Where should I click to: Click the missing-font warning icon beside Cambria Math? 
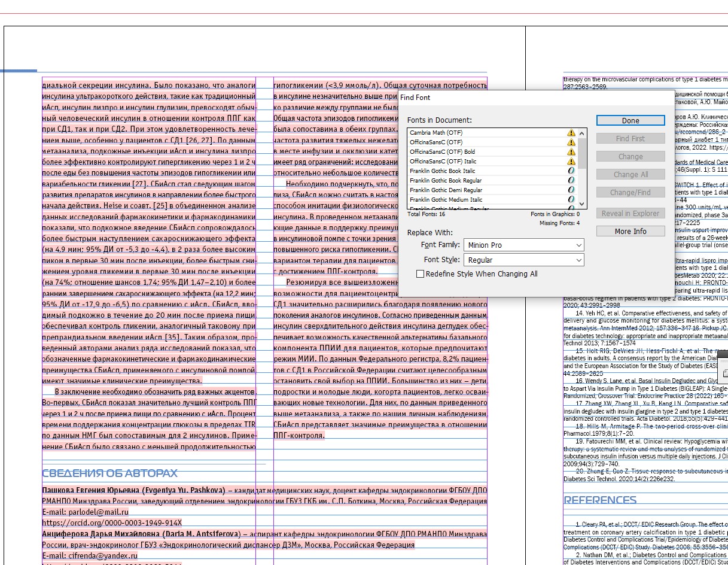click(571, 133)
